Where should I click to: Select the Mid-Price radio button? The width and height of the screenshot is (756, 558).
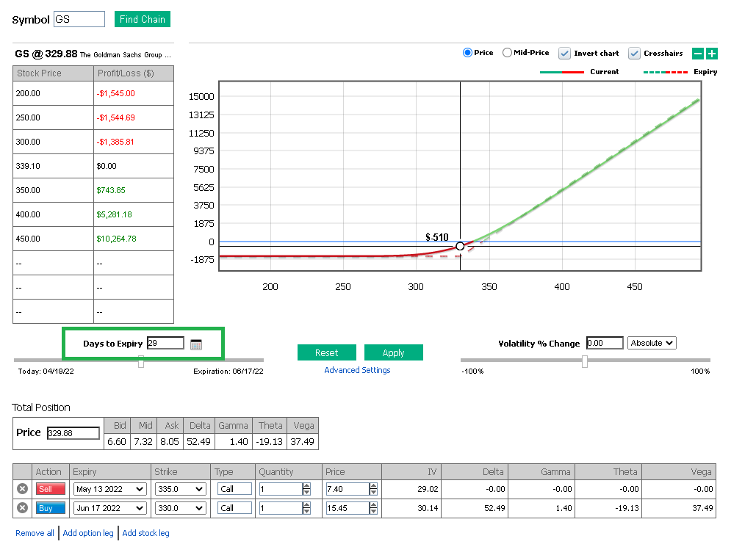507,53
